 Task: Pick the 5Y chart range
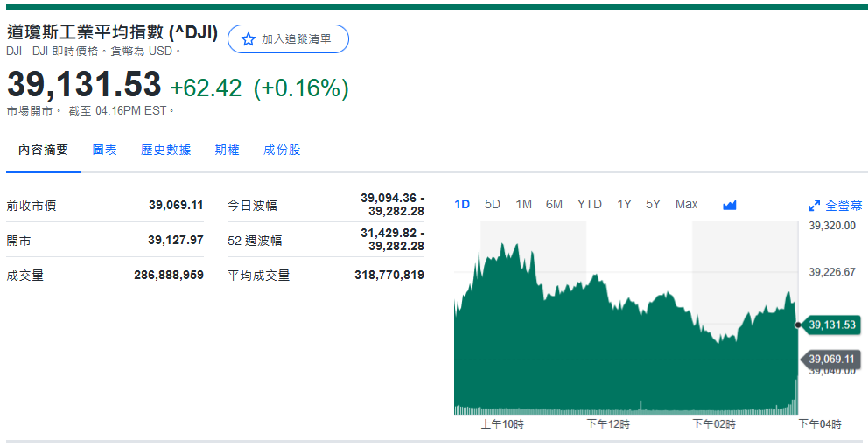pos(653,204)
